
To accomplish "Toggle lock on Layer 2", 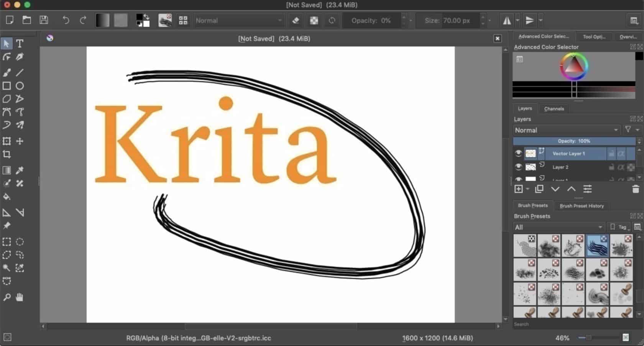I will click(611, 167).
